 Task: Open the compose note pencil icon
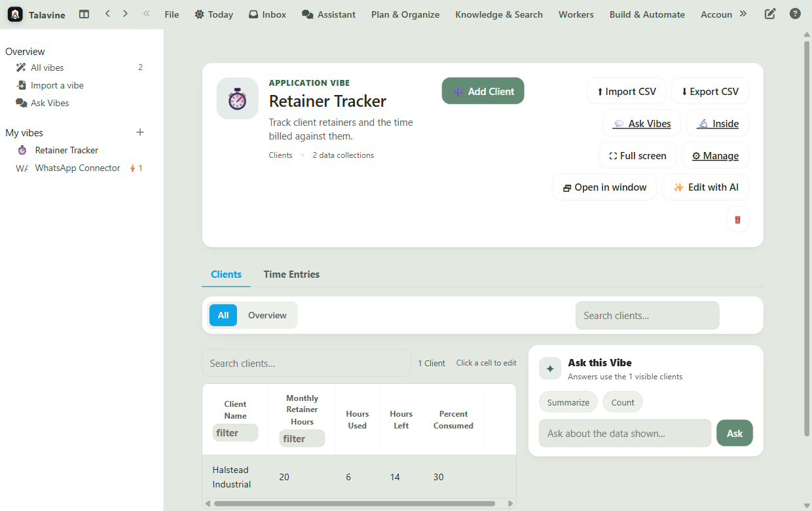pyautogui.click(x=770, y=14)
